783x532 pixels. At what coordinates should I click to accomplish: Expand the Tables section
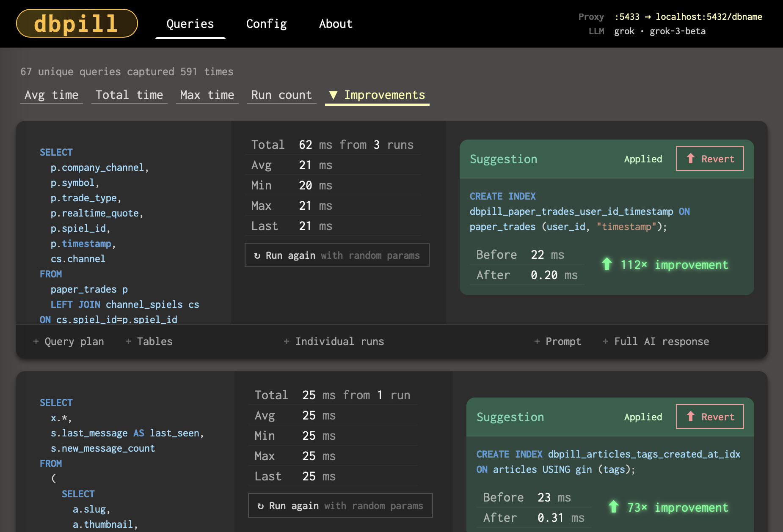pos(149,341)
